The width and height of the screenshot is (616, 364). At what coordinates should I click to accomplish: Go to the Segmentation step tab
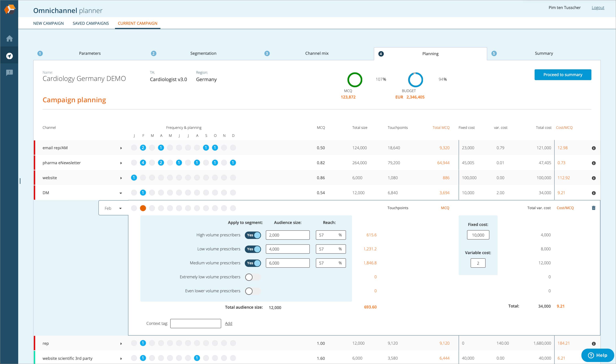[x=203, y=54]
